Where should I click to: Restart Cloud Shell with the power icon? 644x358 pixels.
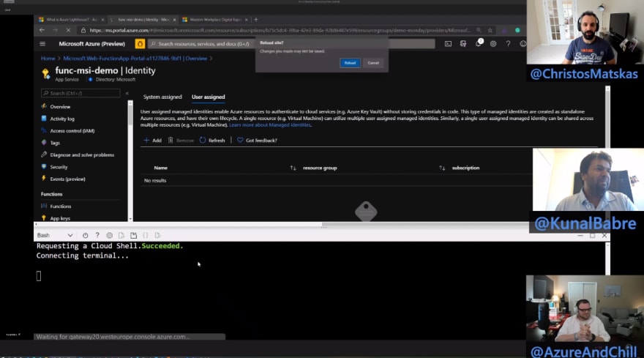pos(85,236)
